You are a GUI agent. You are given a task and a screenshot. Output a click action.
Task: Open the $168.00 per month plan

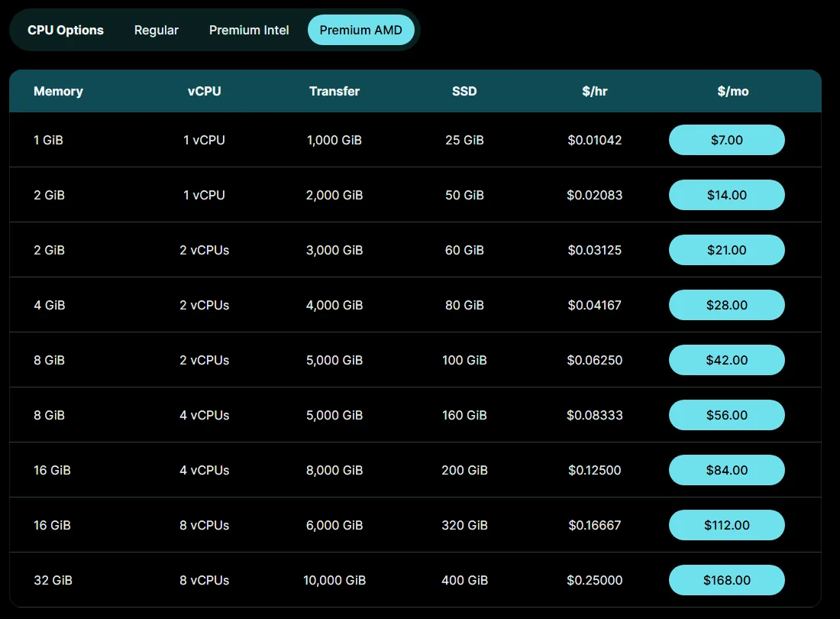coord(726,580)
